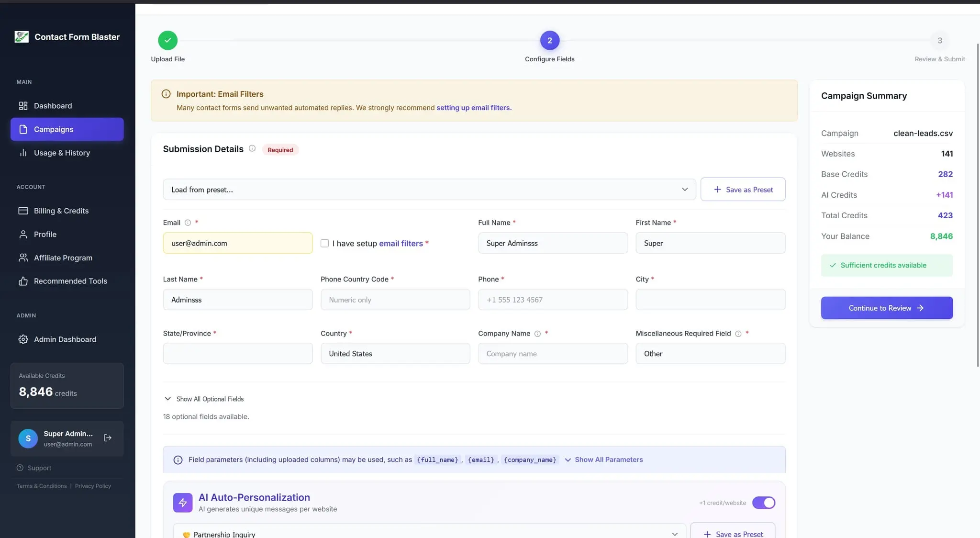Open the Load from preset dropdown
The width and height of the screenshot is (980, 538).
click(x=429, y=190)
